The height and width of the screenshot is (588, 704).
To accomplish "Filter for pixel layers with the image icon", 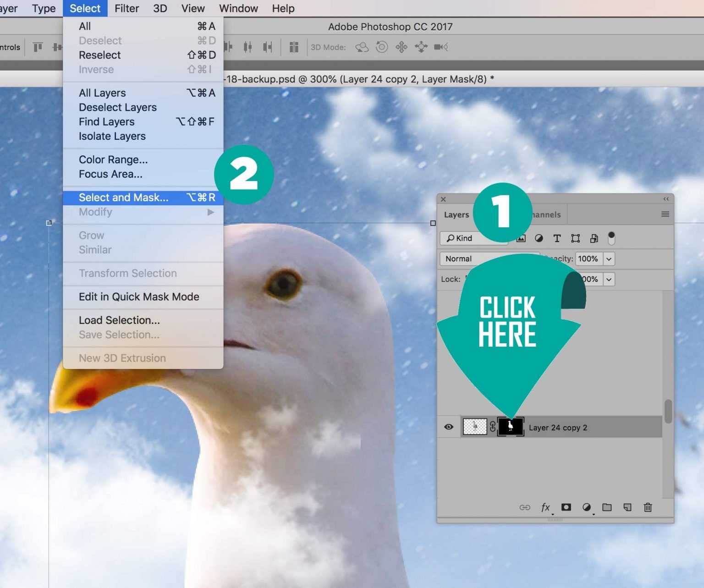I will pos(521,238).
